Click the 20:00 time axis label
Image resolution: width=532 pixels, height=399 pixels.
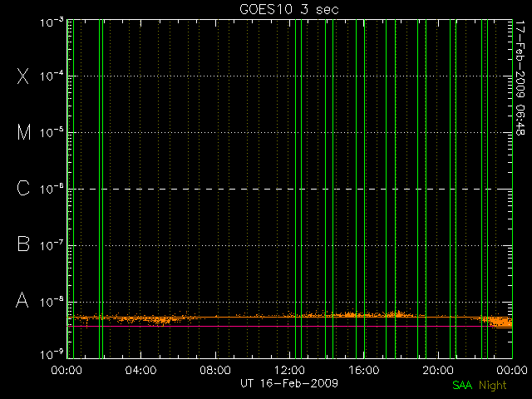(438, 370)
